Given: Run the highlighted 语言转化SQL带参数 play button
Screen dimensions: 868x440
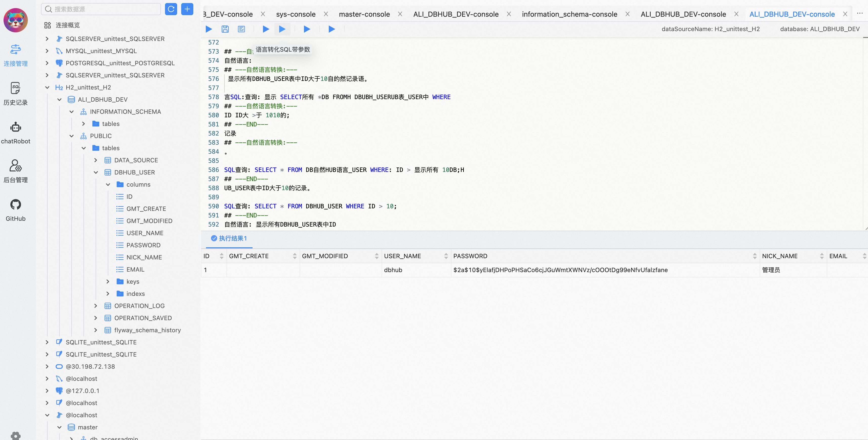Looking at the screenshot, I should 282,29.
